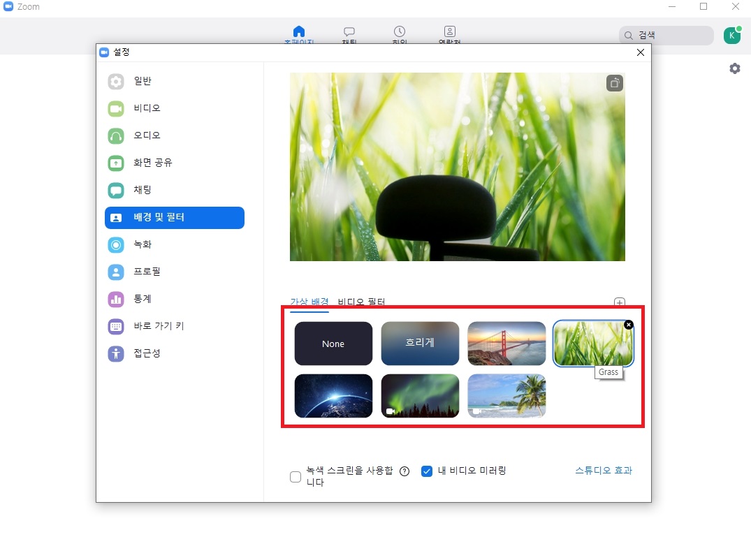The height and width of the screenshot is (560, 751).
Task: Open the chat tab in Zoom's top bar
Action: 349,34
